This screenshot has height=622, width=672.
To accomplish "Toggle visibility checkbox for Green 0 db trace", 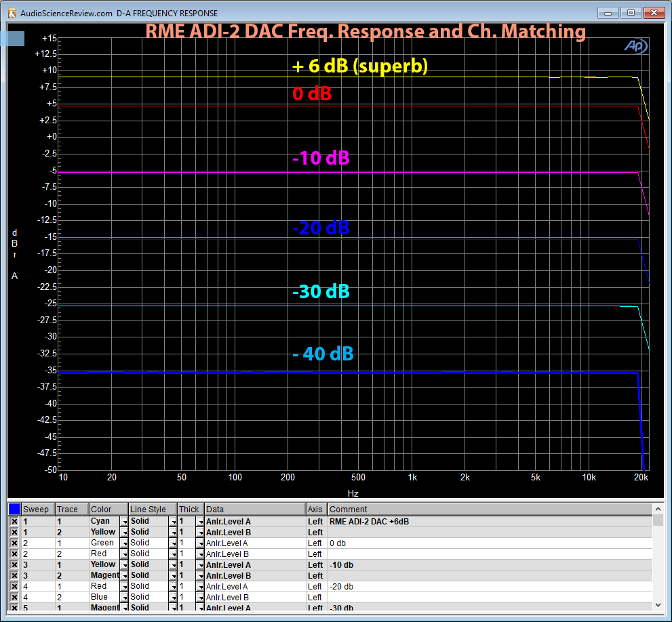I will pyautogui.click(x=14, y=543).
